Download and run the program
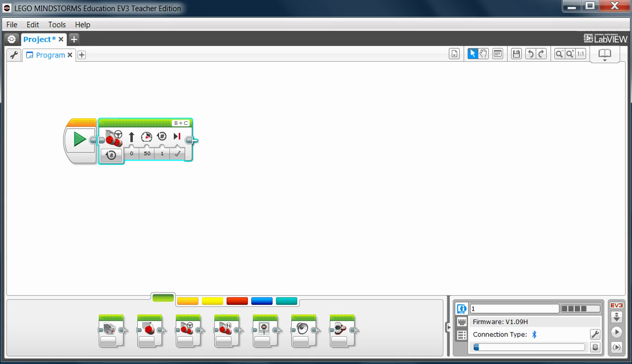Image resolution: width=632 pixels, height=364 pixels. point(616,332)
